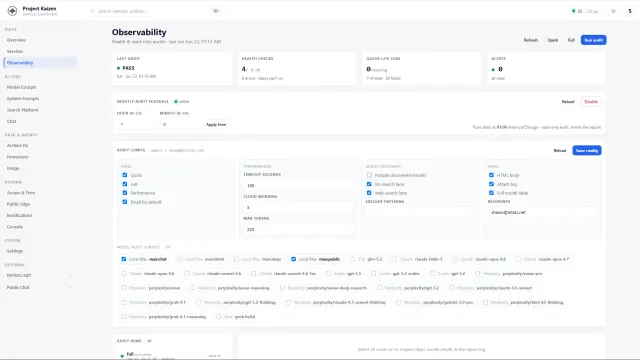The image size is (640, 360).
Task: Click the Refresh button
Action: point(531,40)
